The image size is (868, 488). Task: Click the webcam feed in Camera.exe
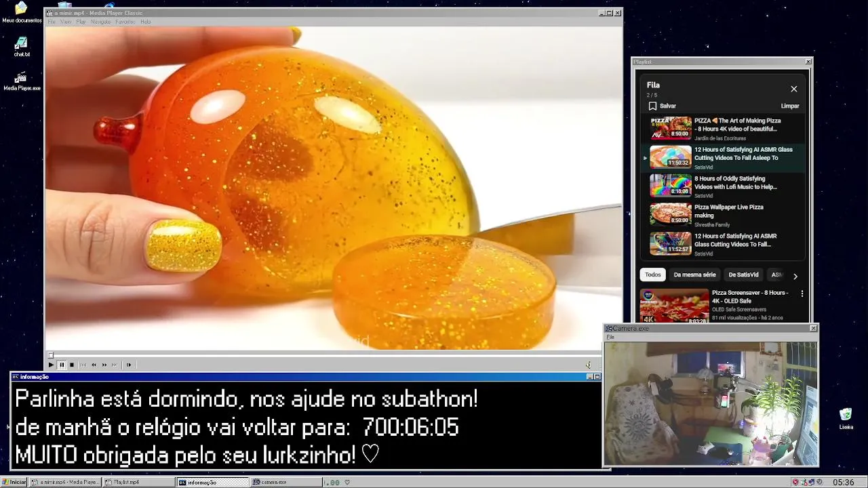click(710, 403)
